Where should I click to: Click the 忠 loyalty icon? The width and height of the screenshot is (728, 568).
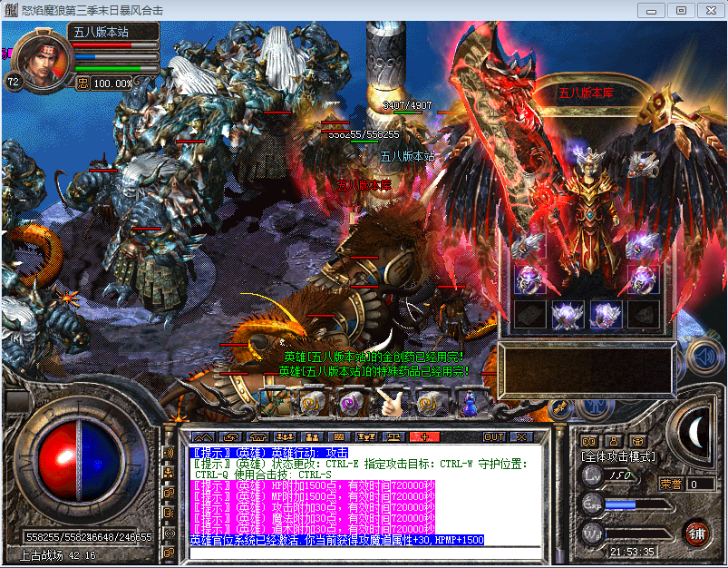[x=83, y=83]
